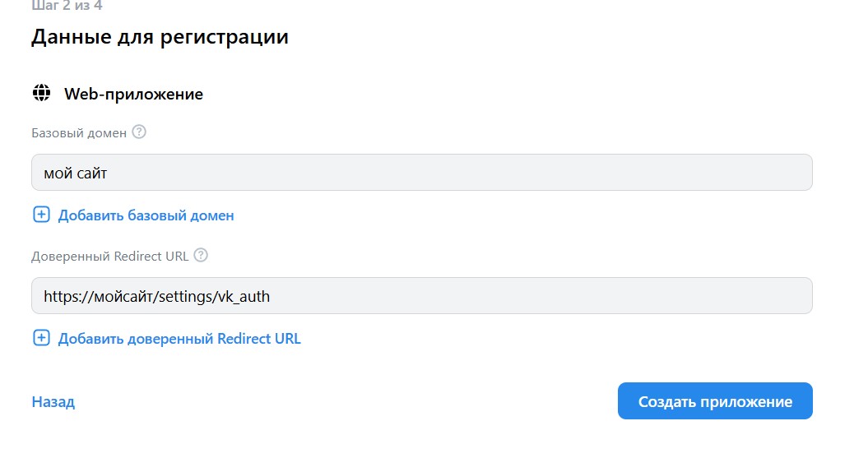868x458 pixels.
Task: Click the Добавить доверенный Redirect URL link text
Action: 179,339
